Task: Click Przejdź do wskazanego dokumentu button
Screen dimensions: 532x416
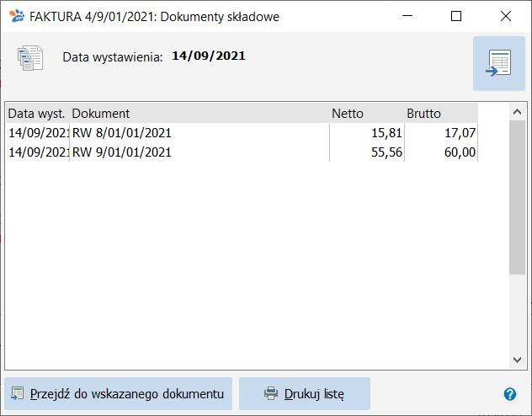Action: [x=118, y=393]
